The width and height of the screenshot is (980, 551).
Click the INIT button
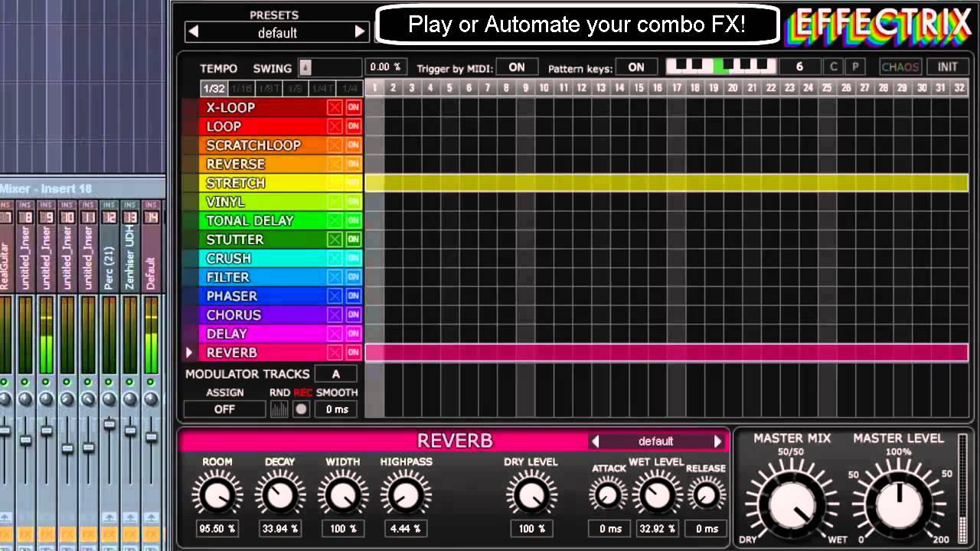pos(947,67)
